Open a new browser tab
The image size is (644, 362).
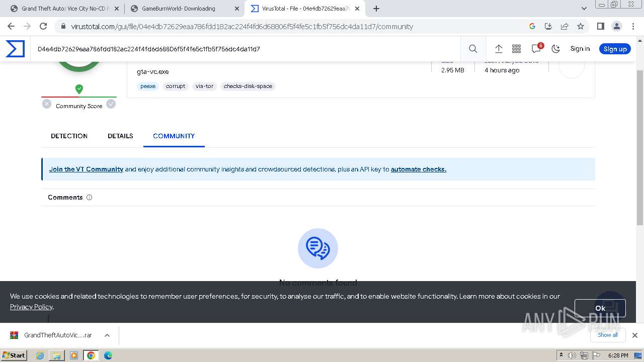[x=376, y=9]
